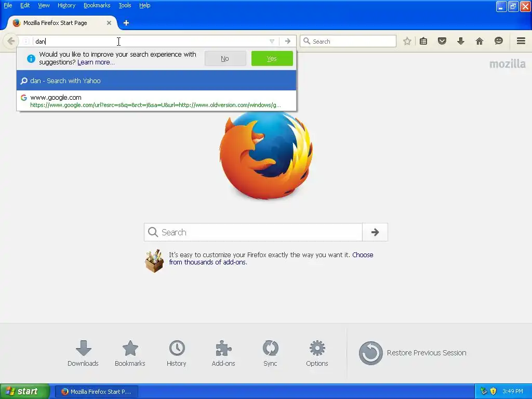
Task: Select the www.google.com autocomplete result
Action: (156, 101)
